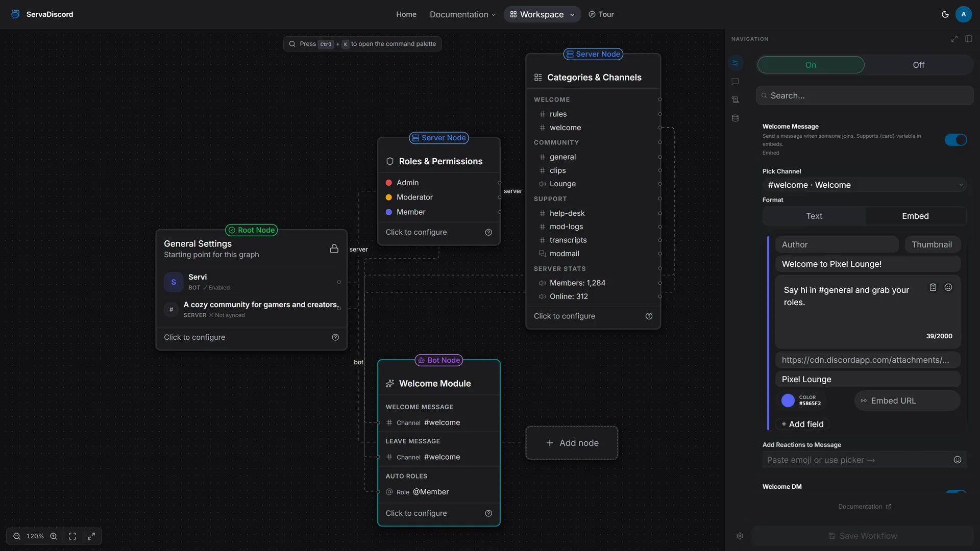Click the ServaDiscord logo icon

pos(15,14)
